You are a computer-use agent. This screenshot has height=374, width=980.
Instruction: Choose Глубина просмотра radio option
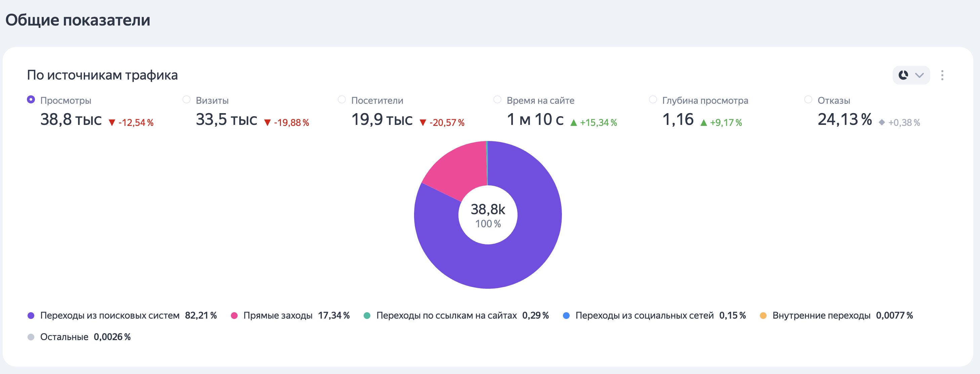(x=653, y=100)
